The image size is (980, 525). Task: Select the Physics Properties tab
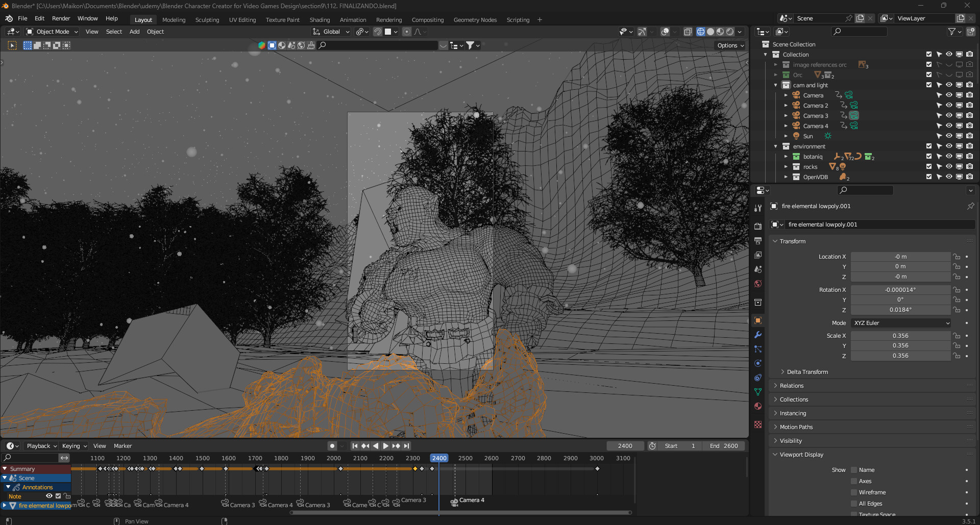(x=758, y=363)
